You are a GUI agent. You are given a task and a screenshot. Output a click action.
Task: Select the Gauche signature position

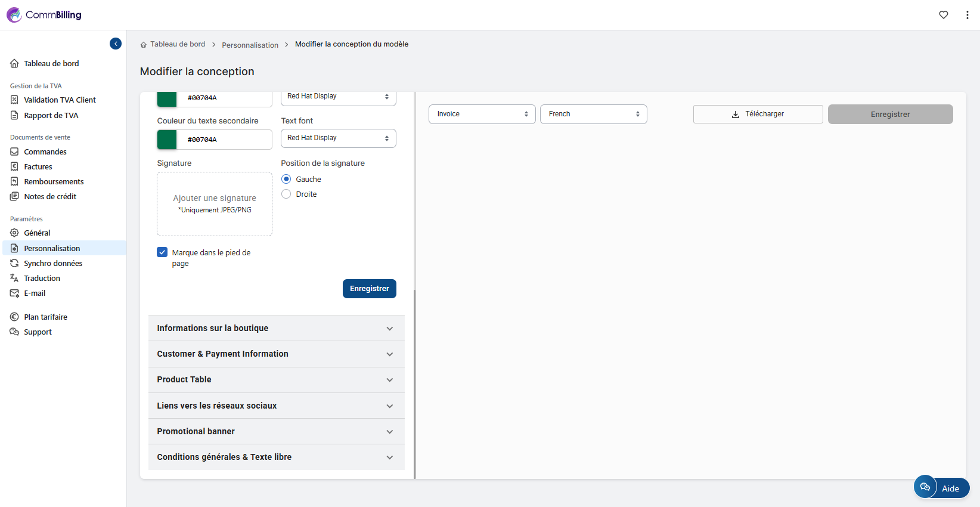287,179
